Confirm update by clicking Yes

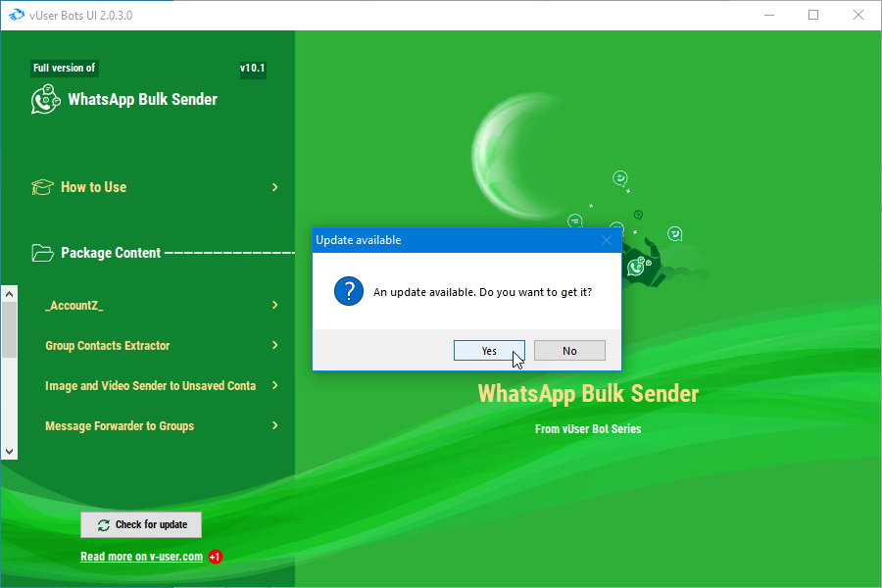coord(489,351)
